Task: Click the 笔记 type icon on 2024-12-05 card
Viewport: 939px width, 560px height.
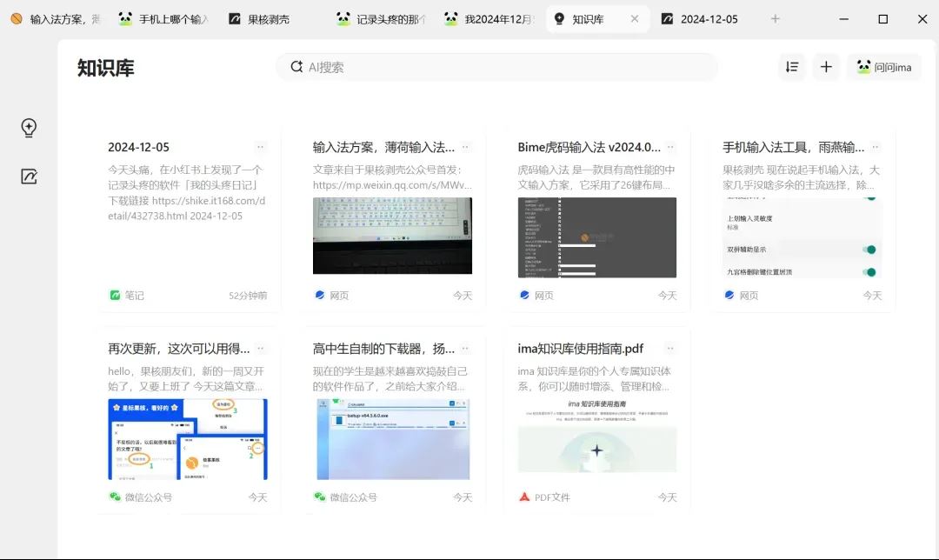Action: coord(115,295)
